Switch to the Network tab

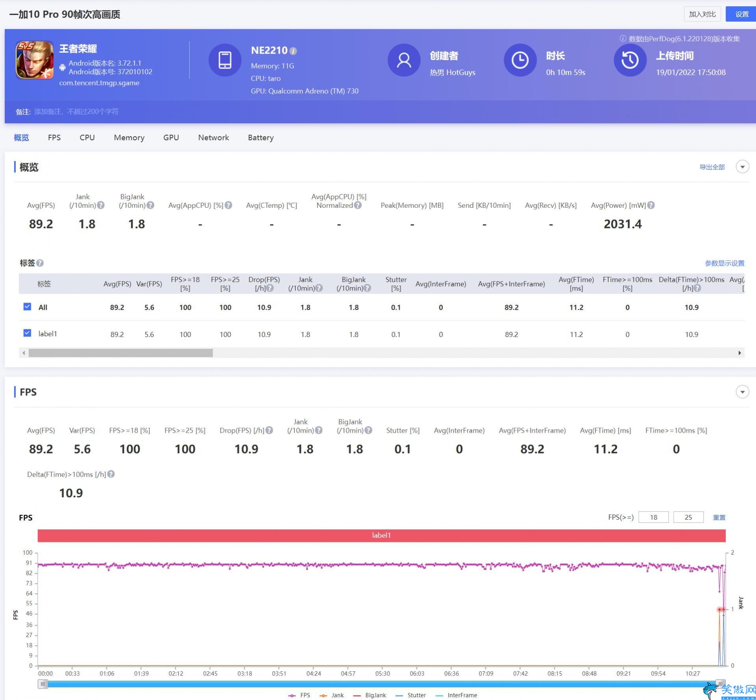coord(213,137)
